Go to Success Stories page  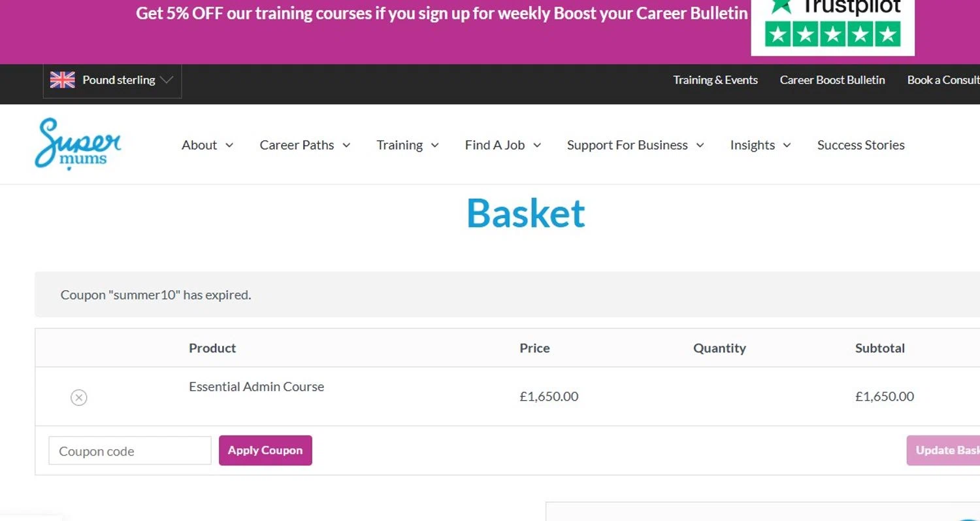tap(860, 145)
